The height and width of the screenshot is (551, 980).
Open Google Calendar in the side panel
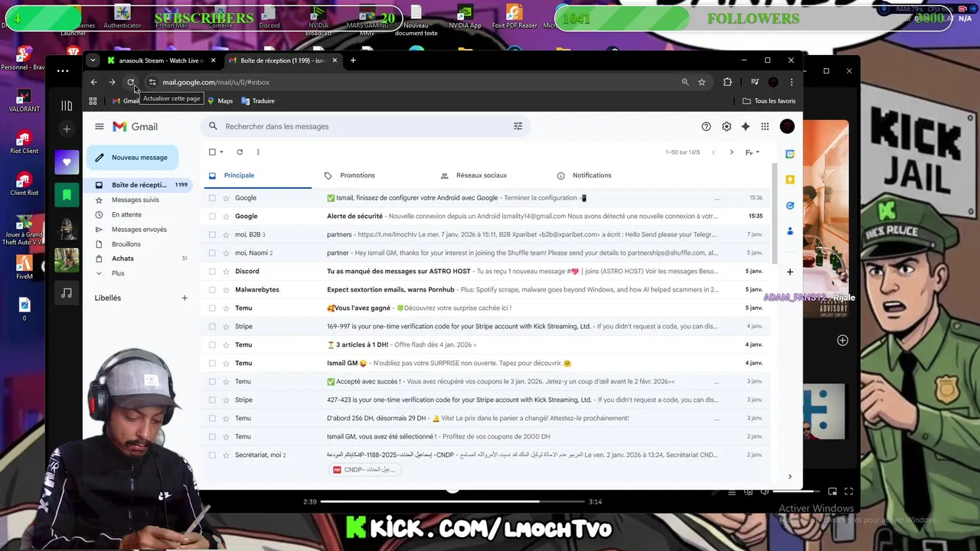pyautogui.click(x=790, y=154)
